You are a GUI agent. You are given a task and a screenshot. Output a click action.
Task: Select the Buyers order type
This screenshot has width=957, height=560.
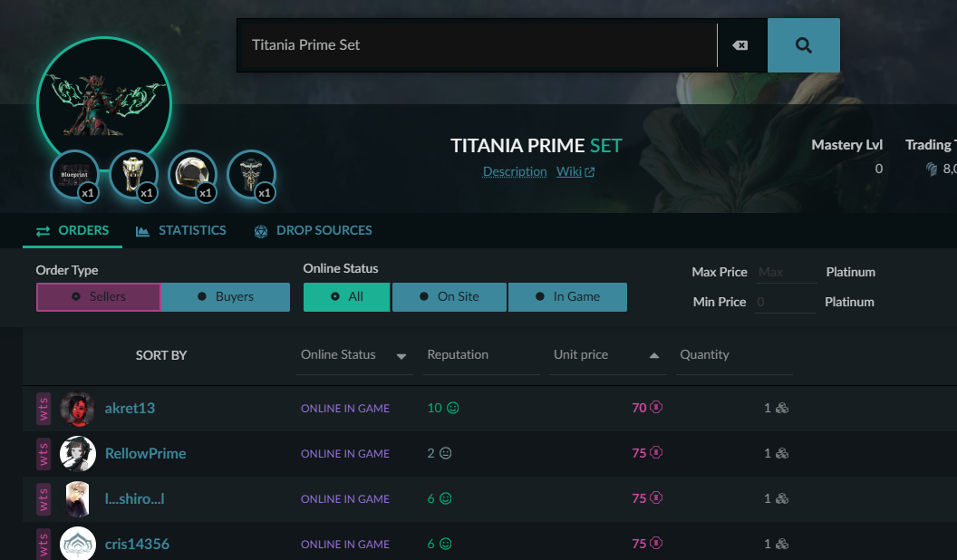[226, 296]
